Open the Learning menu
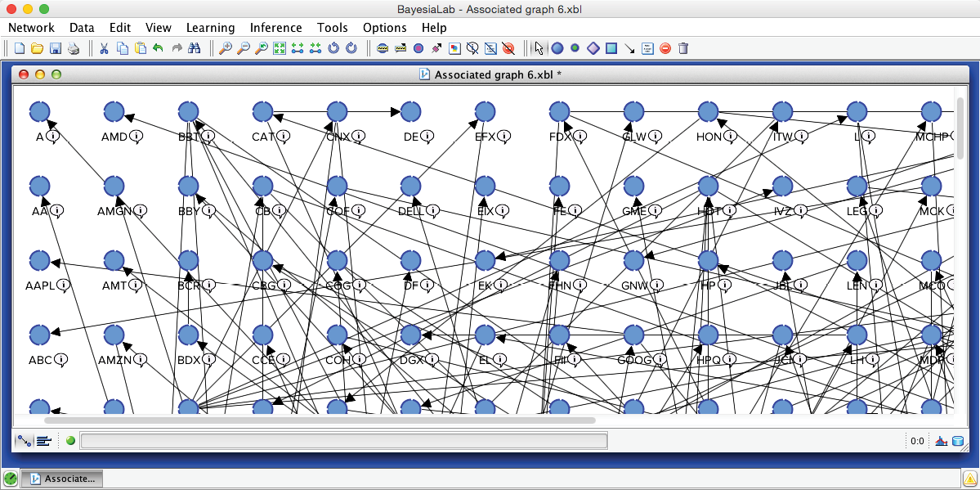The width and height of the screenshot is (980, 490). (x=210, y=28)
